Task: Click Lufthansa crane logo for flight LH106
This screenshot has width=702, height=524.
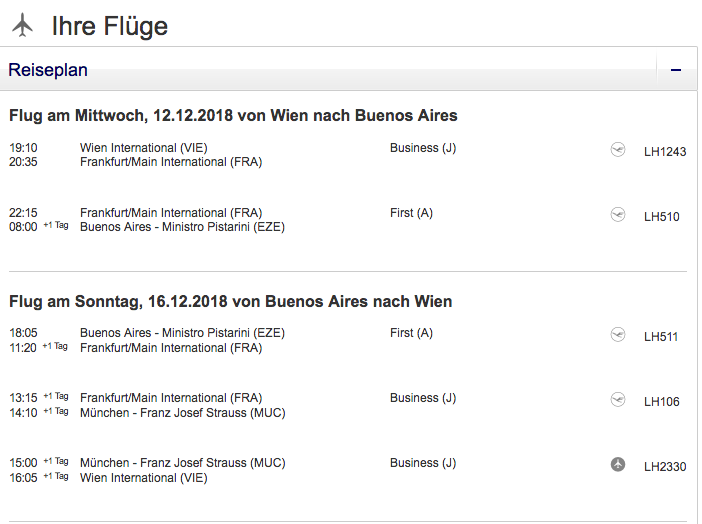Action: coord(618,400)
